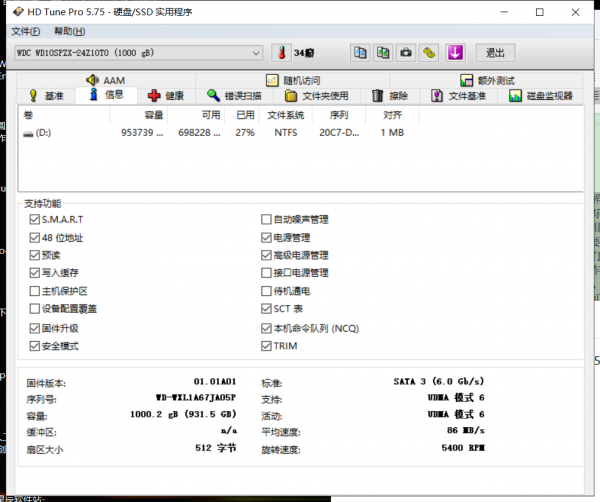
Task: Toggle the 安全模式 checkbox
Action: point(34,346)
